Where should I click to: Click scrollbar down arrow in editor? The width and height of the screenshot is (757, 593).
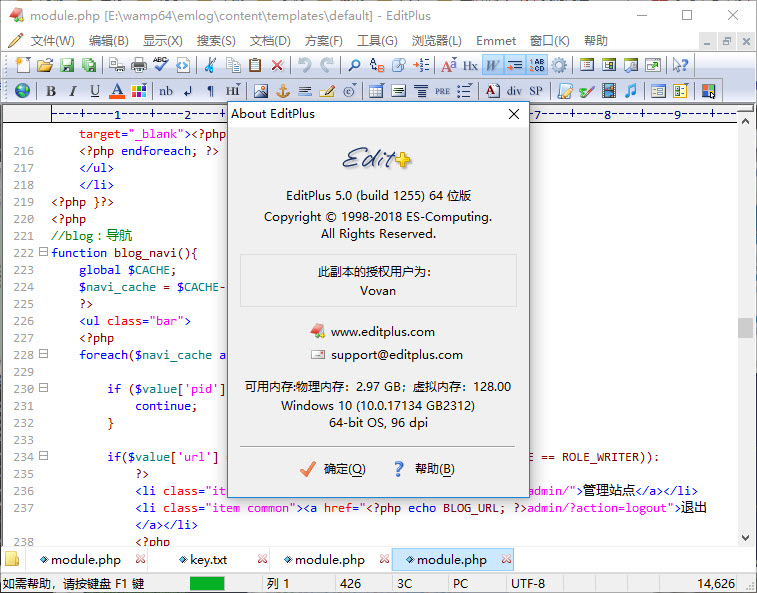pyautogui.click(x=745, y=537)
